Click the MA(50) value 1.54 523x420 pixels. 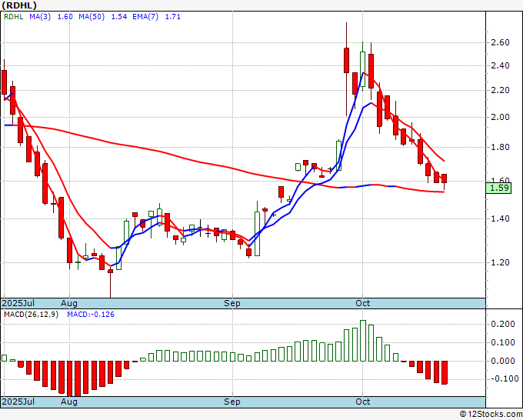tap(119, 17)
